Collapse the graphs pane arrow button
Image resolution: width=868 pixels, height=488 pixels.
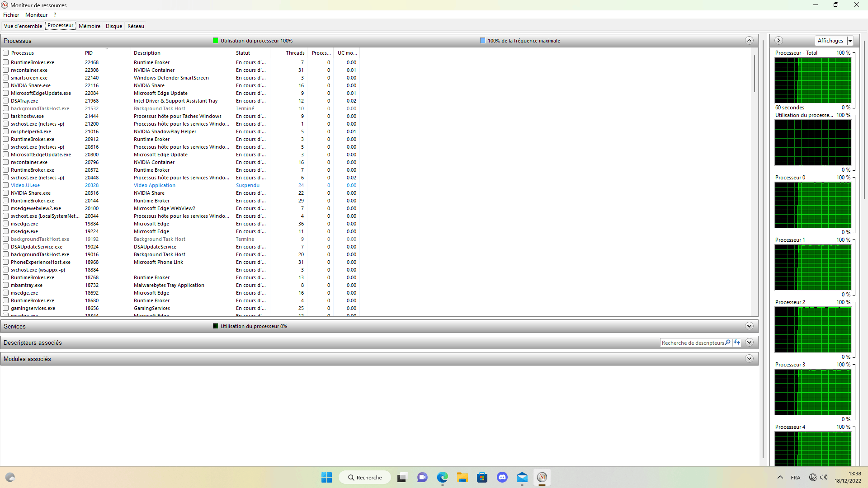(778, 41)
